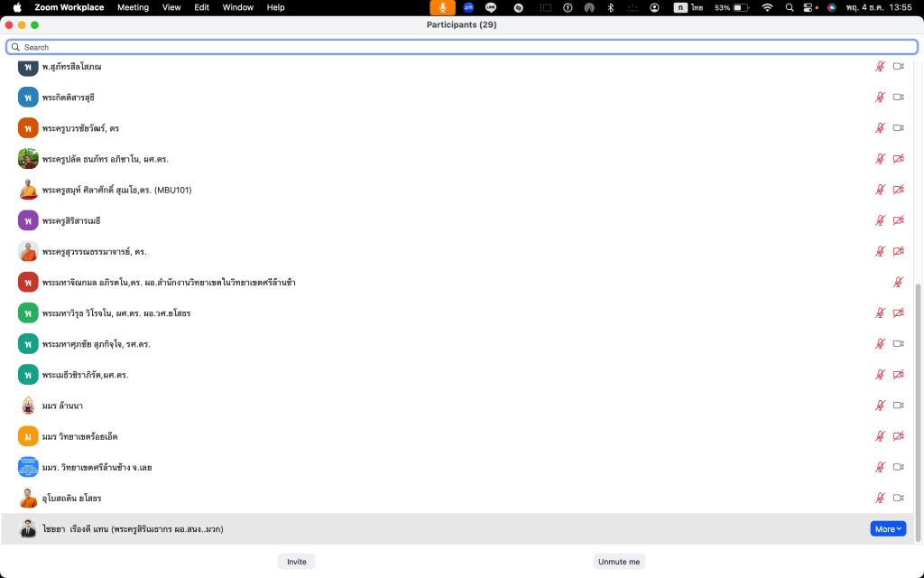The image size is (924, 578).
Task: Click the camera icon for อุโบสถดิน ยโสธร
Action: (x=898, y=498)
